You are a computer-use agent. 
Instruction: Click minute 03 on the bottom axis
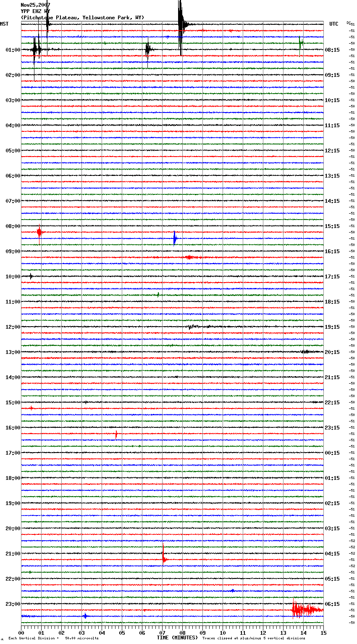(x=81, y=633)
